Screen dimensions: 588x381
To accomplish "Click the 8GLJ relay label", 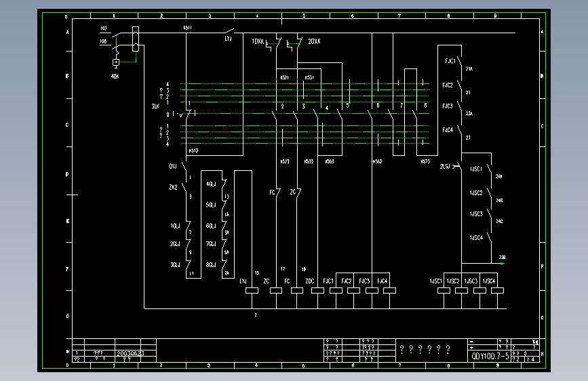I will (x=211, y=265).
